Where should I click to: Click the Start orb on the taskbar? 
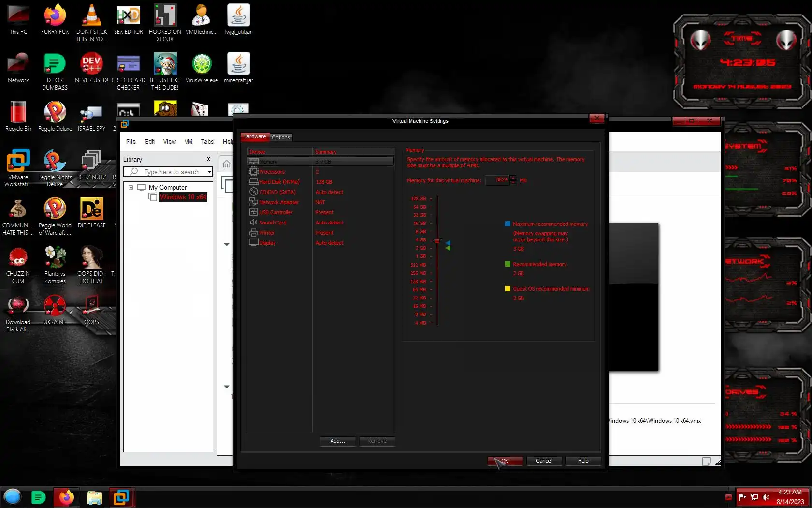[13, 497]
